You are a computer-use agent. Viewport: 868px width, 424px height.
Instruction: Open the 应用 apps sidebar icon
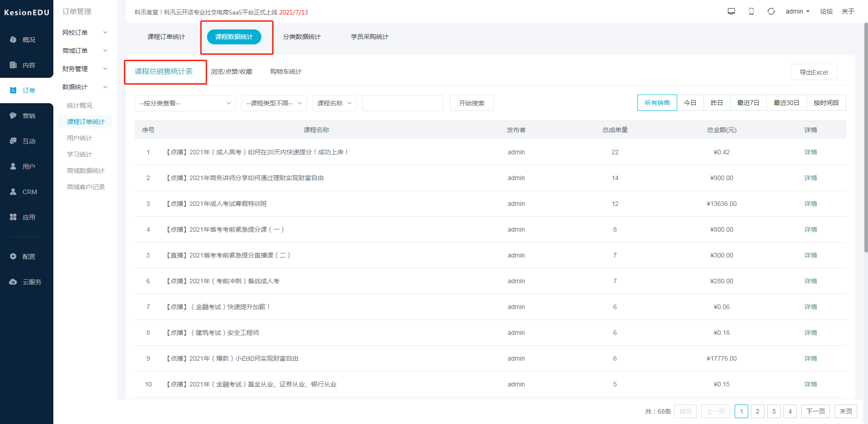click(13, 217)
